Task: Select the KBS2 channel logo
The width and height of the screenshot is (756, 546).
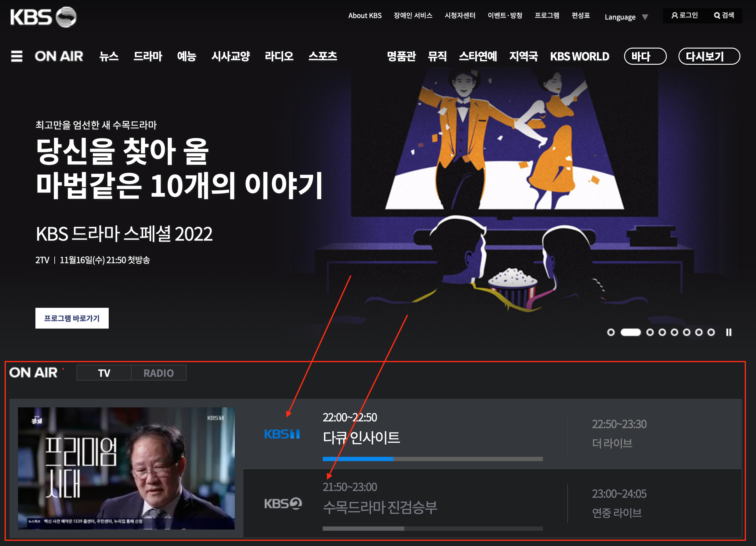Action: tap(283, 503)
